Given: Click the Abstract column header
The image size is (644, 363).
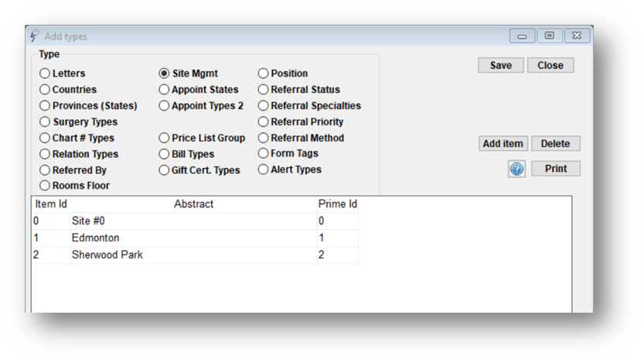Looking at the screenshot, I should click(x=193, y=204).
